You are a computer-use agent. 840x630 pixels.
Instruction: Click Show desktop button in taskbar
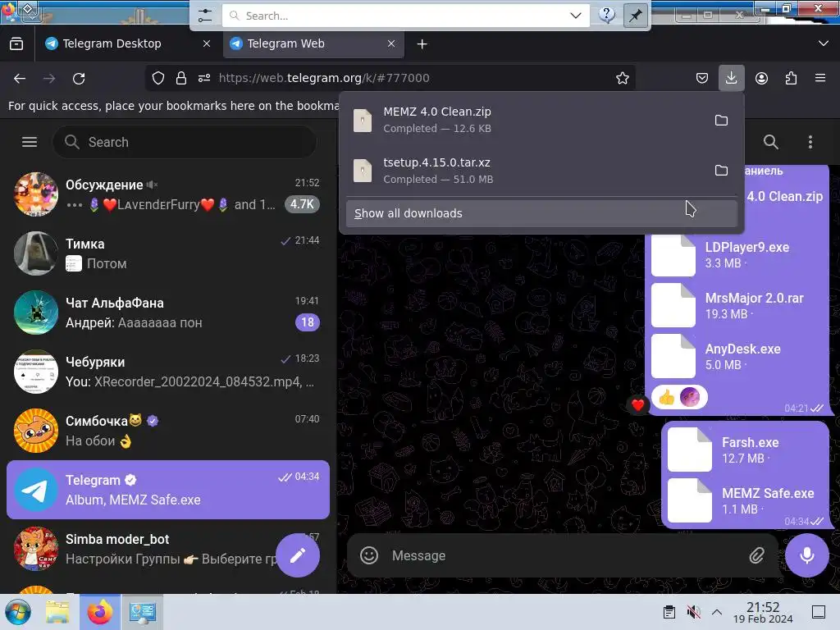pos(819,612)
